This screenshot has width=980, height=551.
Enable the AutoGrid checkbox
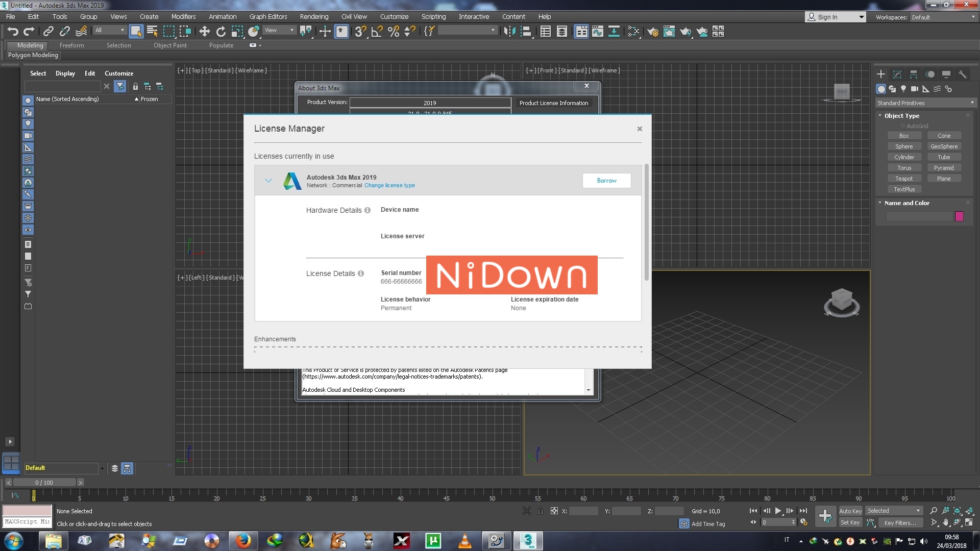coord(902,126)
